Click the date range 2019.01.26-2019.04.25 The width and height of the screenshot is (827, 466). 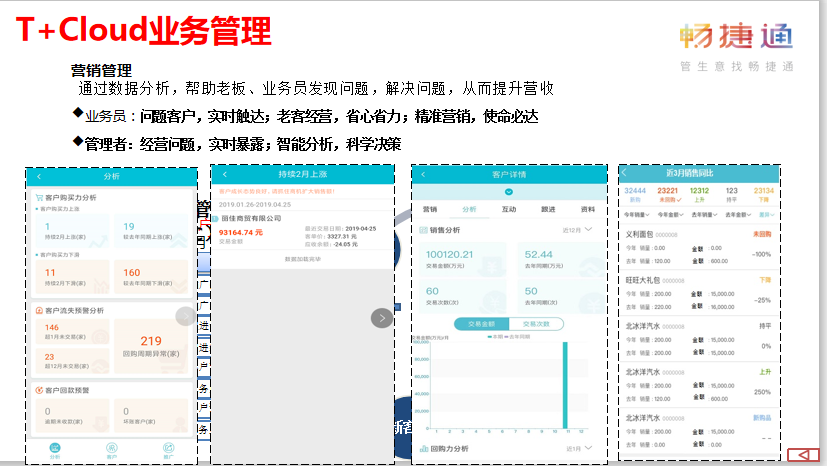255,205
